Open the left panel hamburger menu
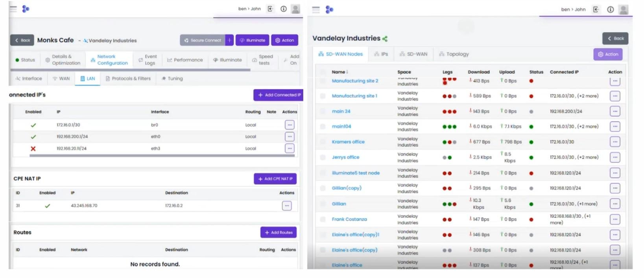 (13, 9)
